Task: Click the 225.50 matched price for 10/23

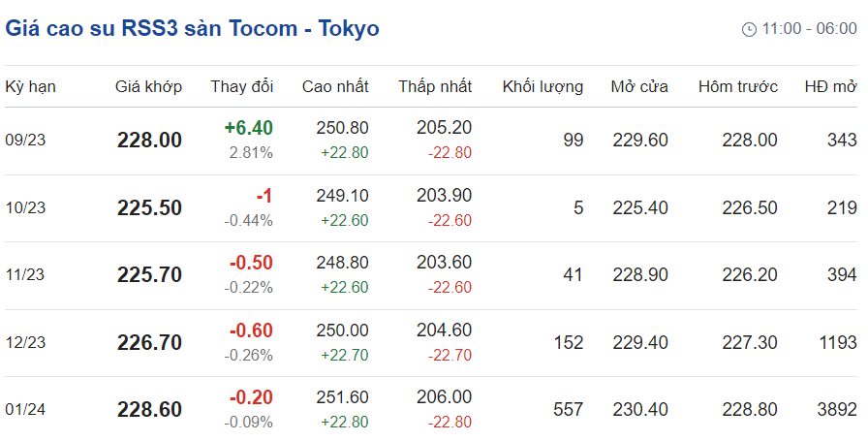Action: coord(149,207)
